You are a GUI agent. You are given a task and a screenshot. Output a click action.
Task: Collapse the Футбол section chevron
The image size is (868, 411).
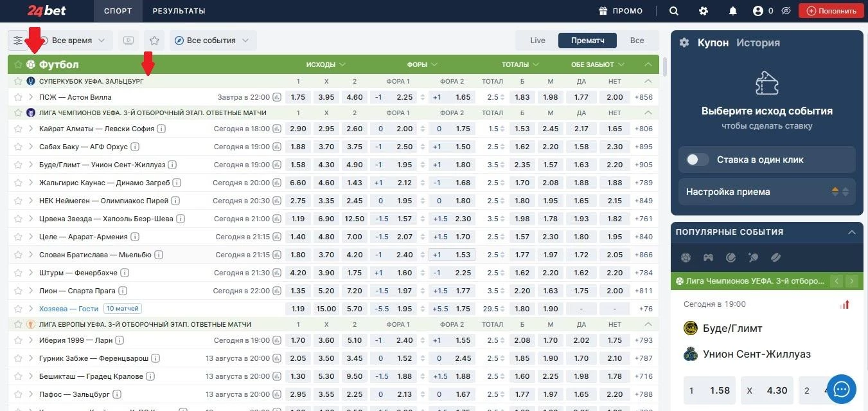coord(648,64)
